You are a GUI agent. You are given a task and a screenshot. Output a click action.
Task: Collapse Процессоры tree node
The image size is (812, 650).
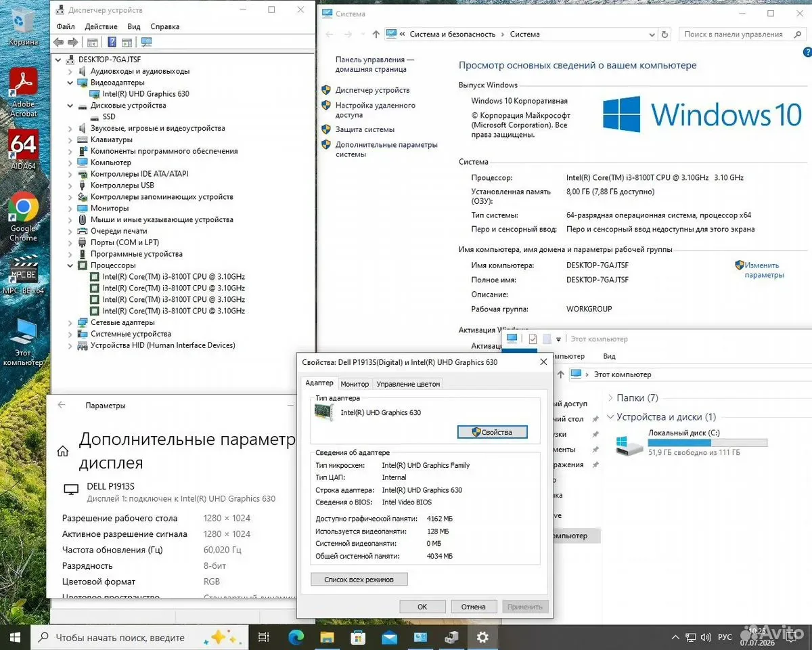pyautogui.click(x=70, y=265)
